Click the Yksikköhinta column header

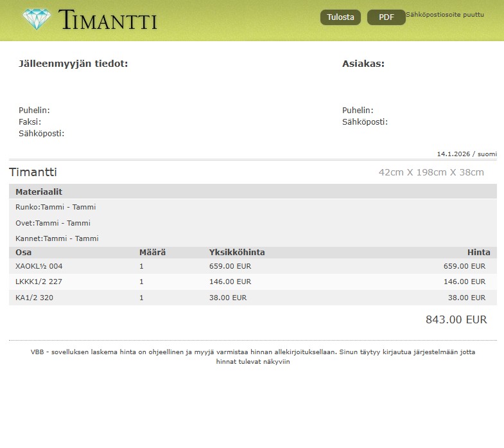click(236, 252)
